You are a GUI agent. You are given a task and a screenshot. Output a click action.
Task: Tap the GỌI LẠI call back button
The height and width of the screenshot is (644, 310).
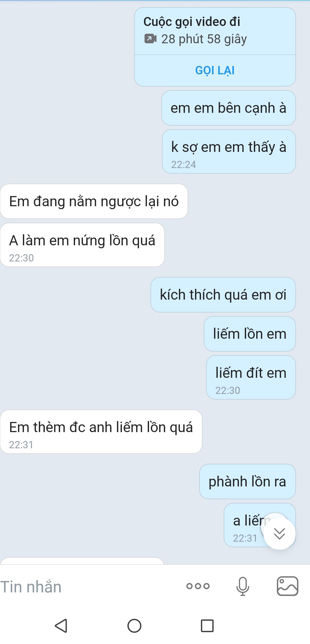pyautogui.click(x=215, y=70)
